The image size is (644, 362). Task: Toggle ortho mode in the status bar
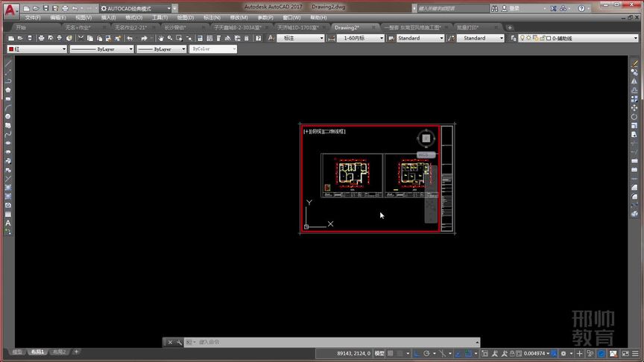coord(417,353)
